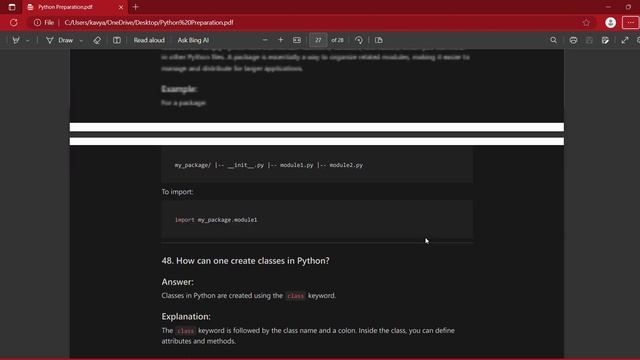
Task: Open the browser profile avatar
Action: 610,23
